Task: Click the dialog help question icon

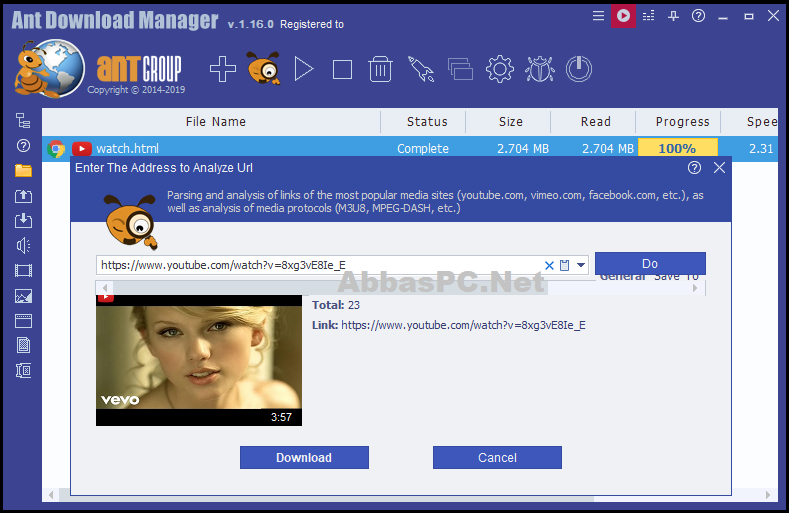Action: 694,168
